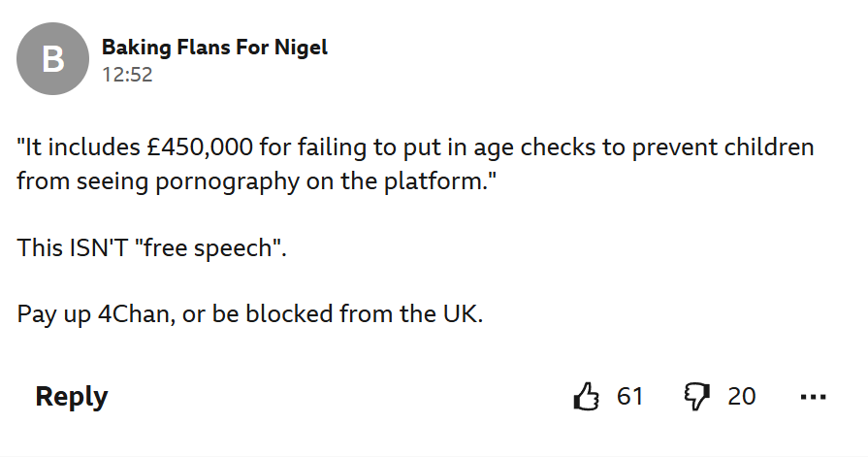Click the 61 upvote count
This screenshot has height=457, width=868.
[630, 397]
